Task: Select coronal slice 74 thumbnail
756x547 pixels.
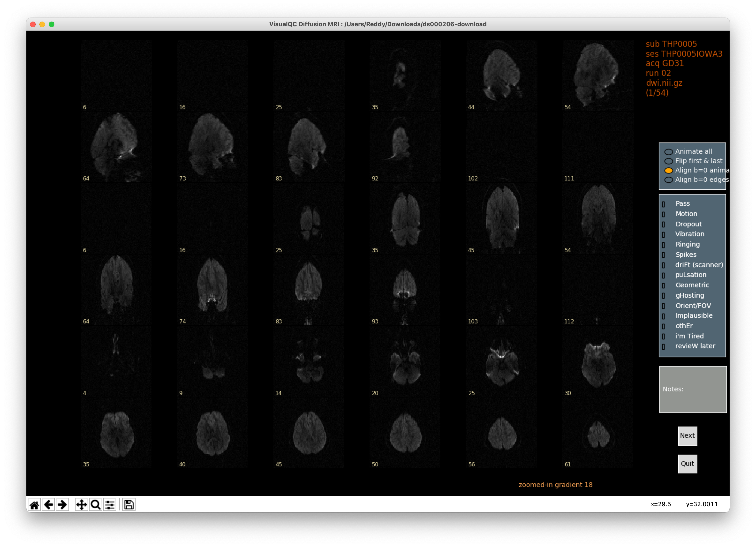Action: [213, 290]
